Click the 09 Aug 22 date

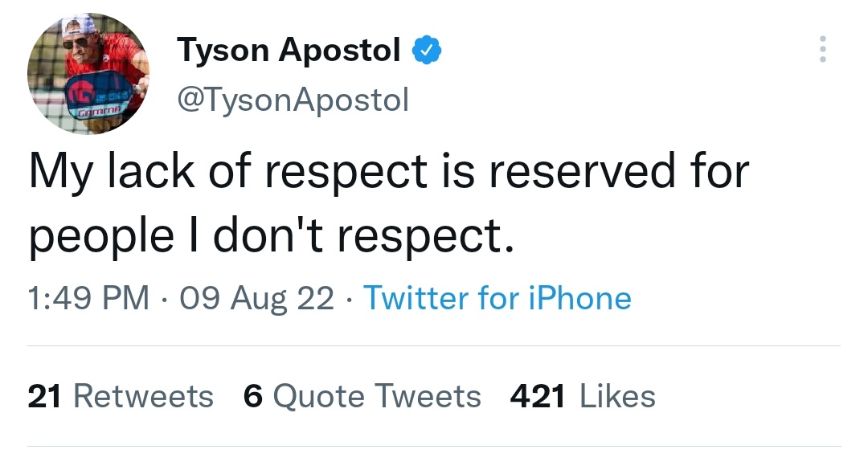coord(256,299)
